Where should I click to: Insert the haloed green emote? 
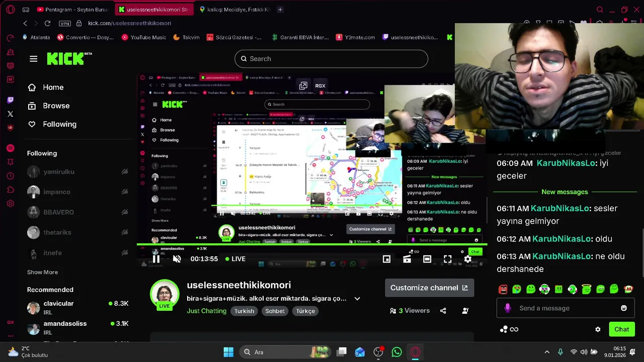point(586,289)
